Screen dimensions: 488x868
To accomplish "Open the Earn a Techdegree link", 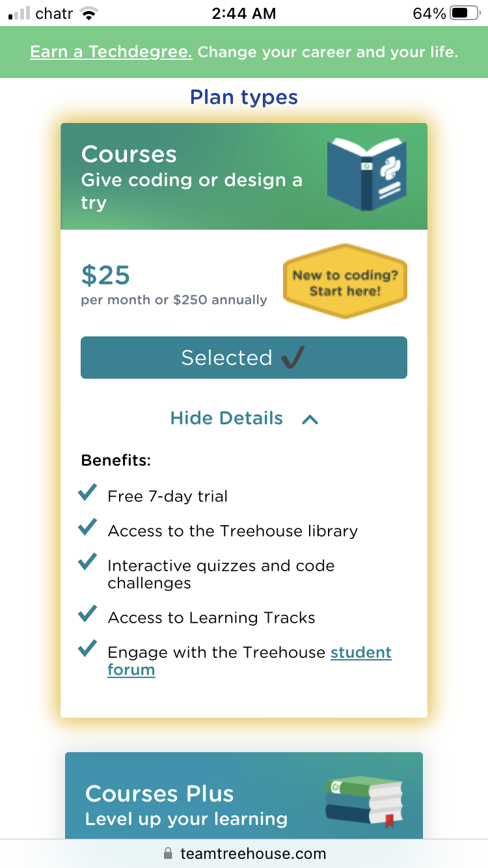I will coord(111,52).
